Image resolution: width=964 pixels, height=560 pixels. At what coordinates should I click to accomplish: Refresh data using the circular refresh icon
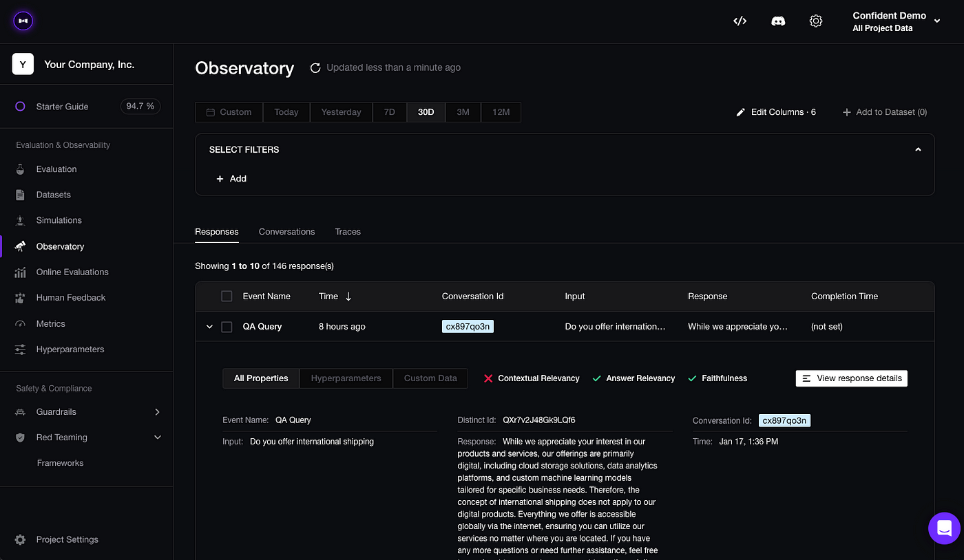point(315,67)
